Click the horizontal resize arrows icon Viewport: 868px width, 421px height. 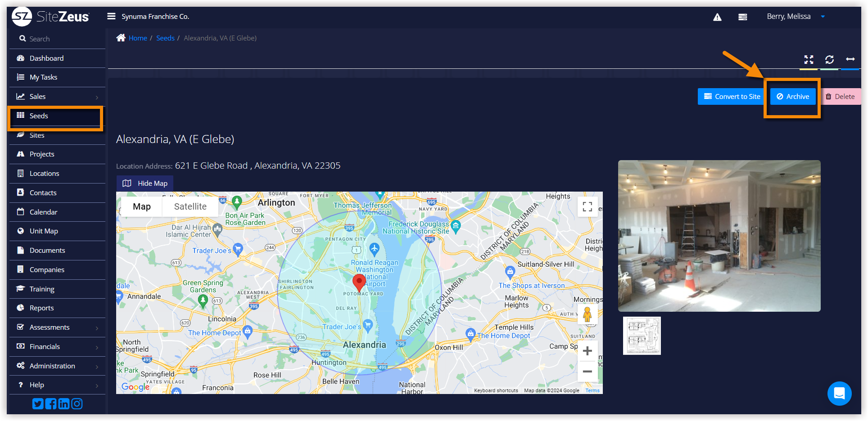(850, 59)
